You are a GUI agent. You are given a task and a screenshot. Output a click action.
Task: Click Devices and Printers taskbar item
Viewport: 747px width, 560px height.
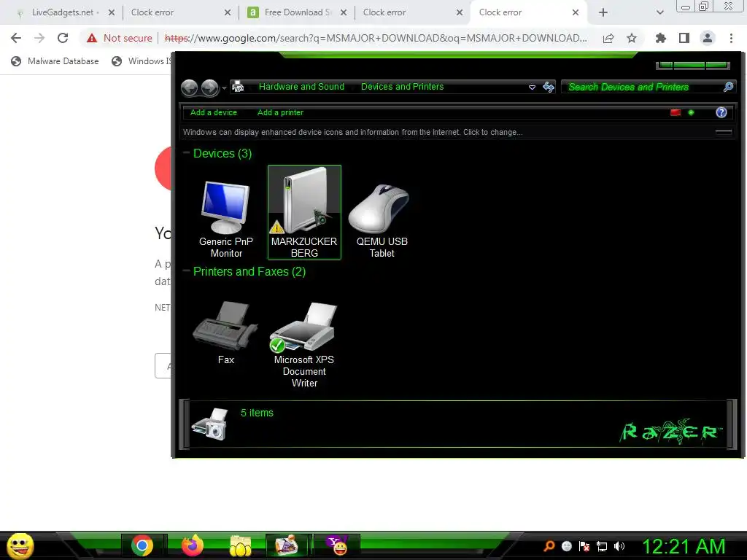287,545
